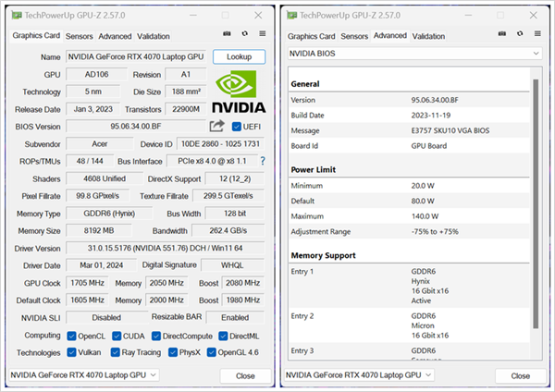Switch to Validation tab in right window

point(428,36)
